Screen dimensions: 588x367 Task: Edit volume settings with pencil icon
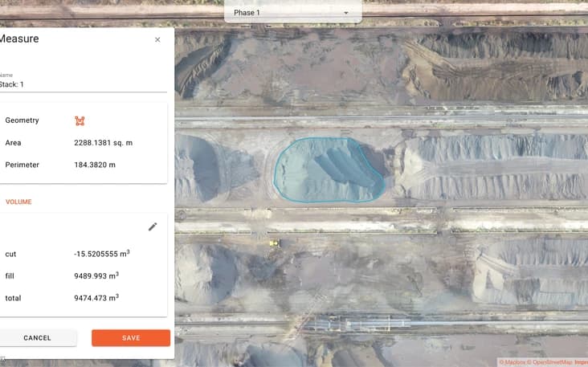coord(153,226)
